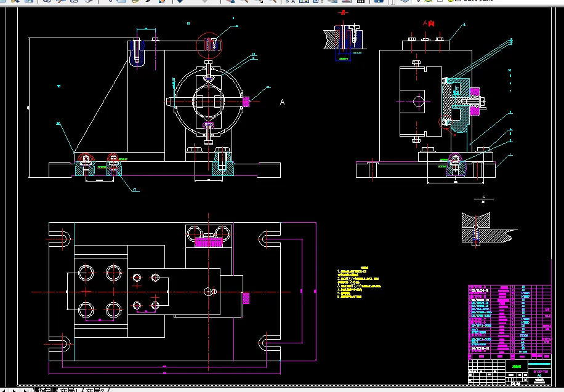Screen dimensions: 564x392
Task: Select the red 'A向' view title
Action: pyautogui.click(x=429, y=23)
